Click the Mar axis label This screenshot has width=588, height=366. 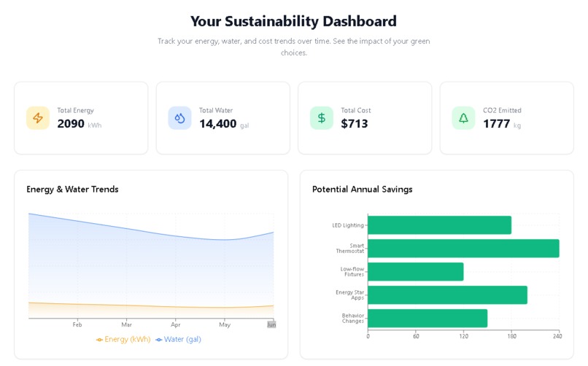click(126, 324)
